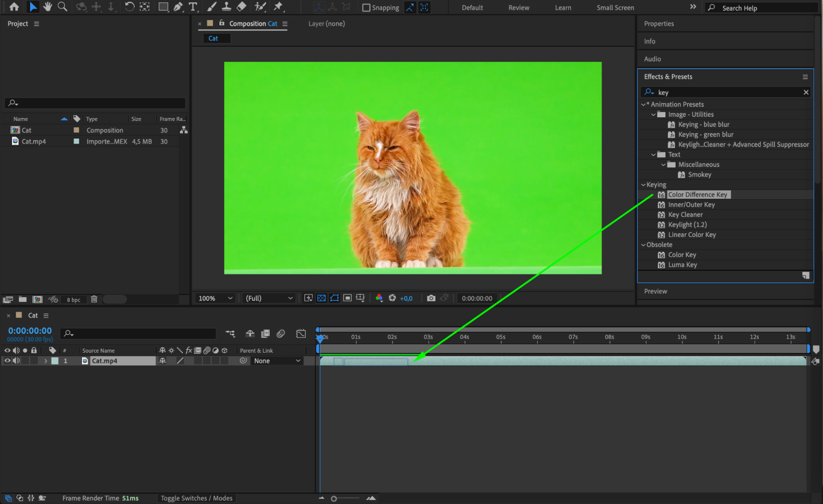Select the Type text tool
The image size is (823, 504).
pos(193,7)
